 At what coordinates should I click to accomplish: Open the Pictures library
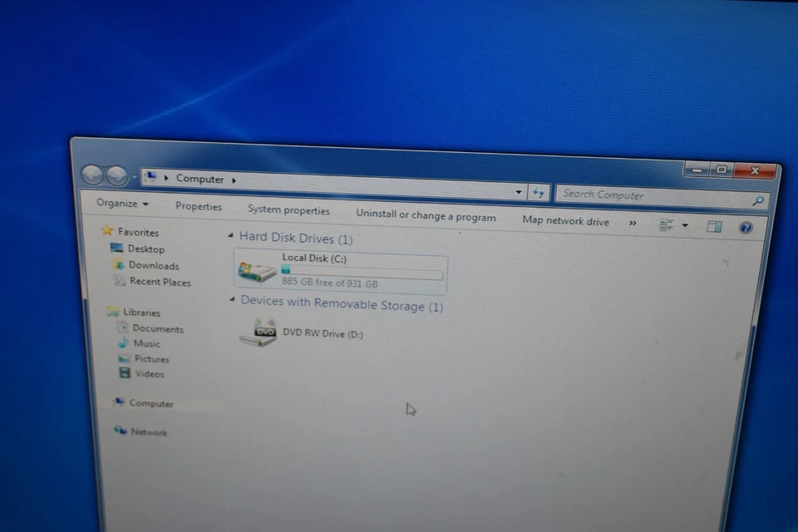[x=152, y=359]
